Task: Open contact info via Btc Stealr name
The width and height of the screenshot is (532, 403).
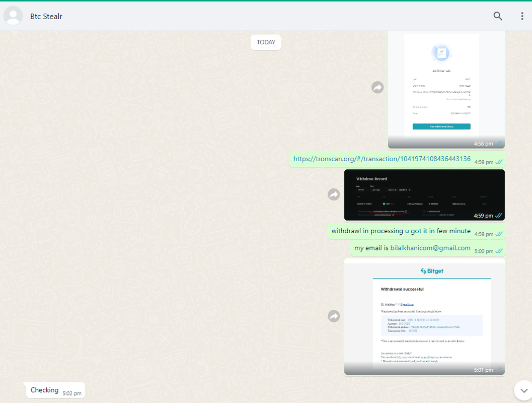Action: 46,16
